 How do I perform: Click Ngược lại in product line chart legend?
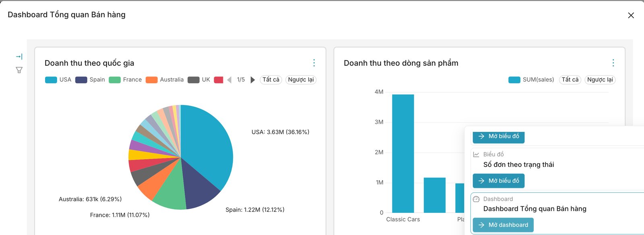point(600,80)
